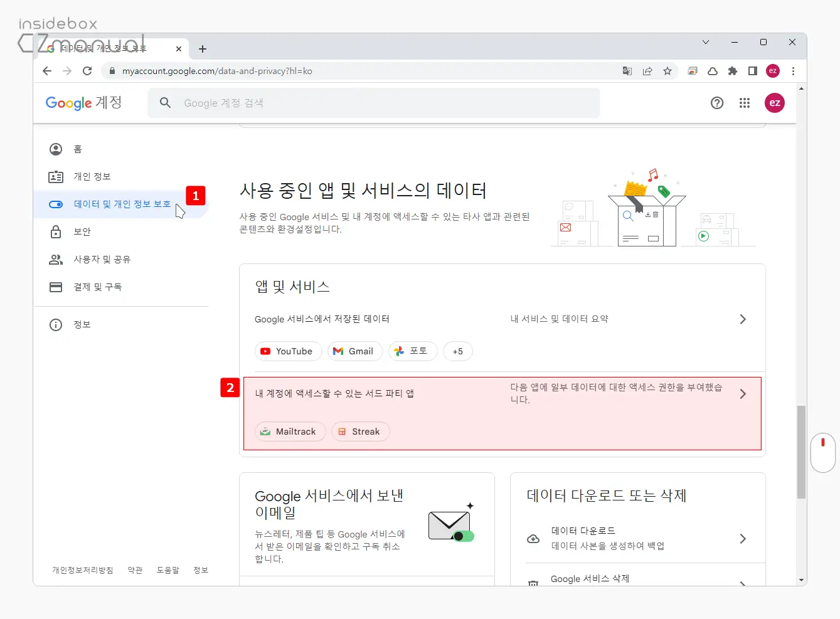This screenshot has height=619, width=840.
Task: Select 결제 및 구독 in the sidebar
Action: [121, 287]
